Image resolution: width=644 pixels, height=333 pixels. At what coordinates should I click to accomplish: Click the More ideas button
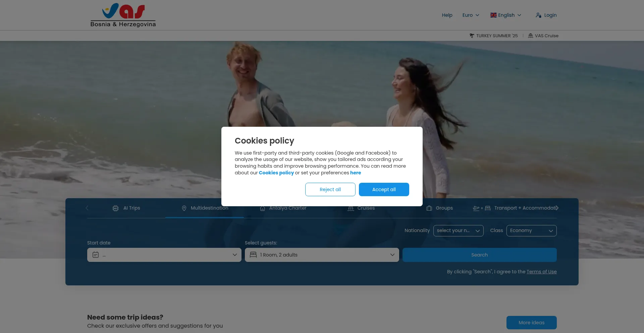(532, 323)
